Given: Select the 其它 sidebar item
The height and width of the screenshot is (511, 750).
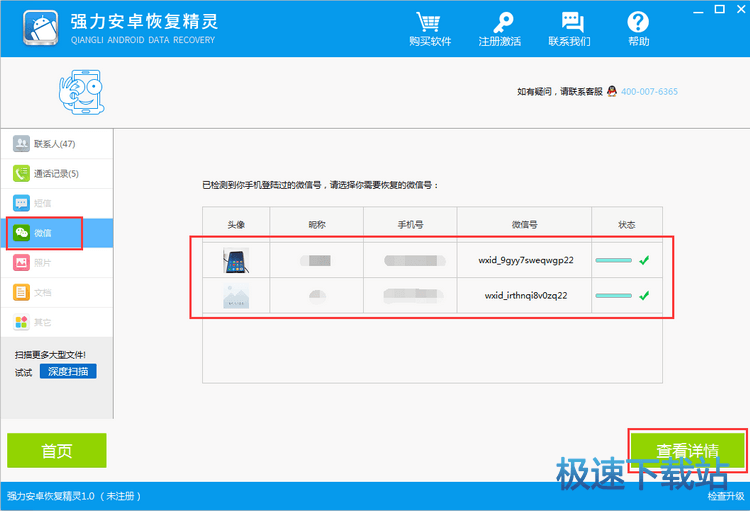Looking at the screenshot, I should point(57,322).
